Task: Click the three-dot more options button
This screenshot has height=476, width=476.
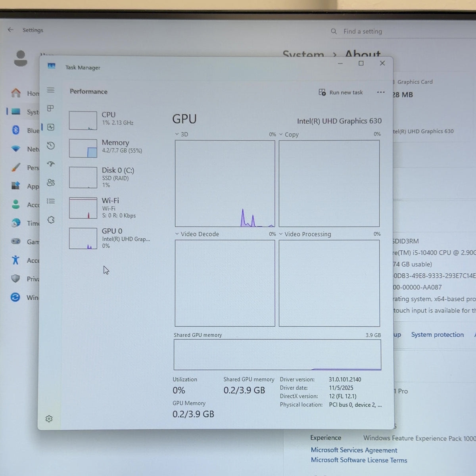Action: point(381,92)
